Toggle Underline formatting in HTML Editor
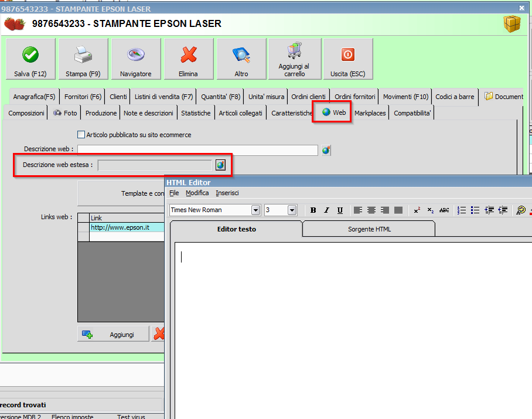 (340, 210)
